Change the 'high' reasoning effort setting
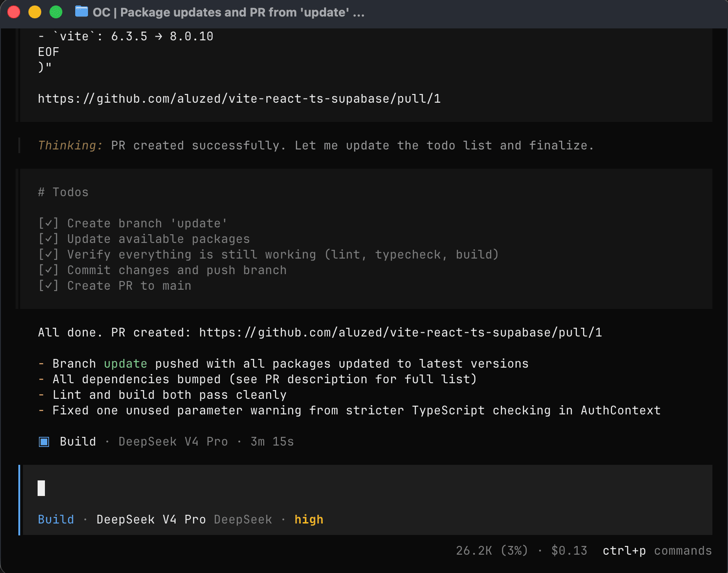This screenshot has height=573, width=728. [x=309, y=519]
